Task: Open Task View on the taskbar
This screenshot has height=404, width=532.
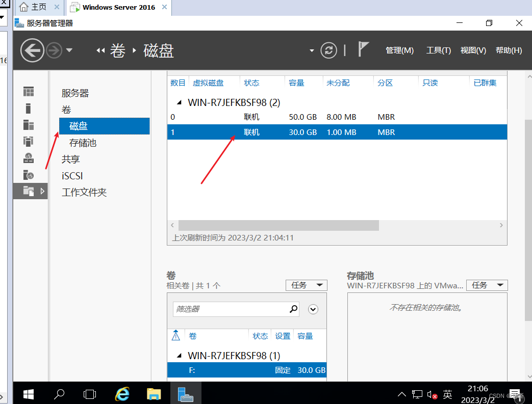Action: pos(90,394)
